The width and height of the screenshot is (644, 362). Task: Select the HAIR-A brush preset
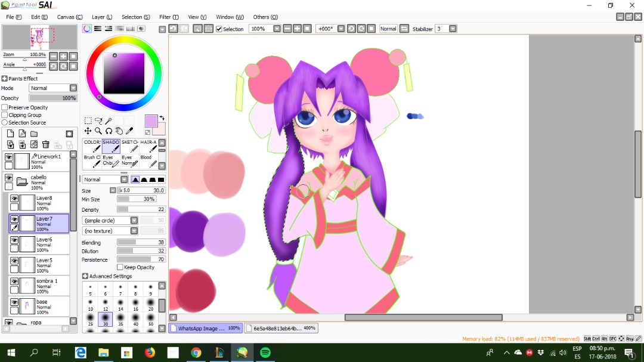(x=148, y=146)
